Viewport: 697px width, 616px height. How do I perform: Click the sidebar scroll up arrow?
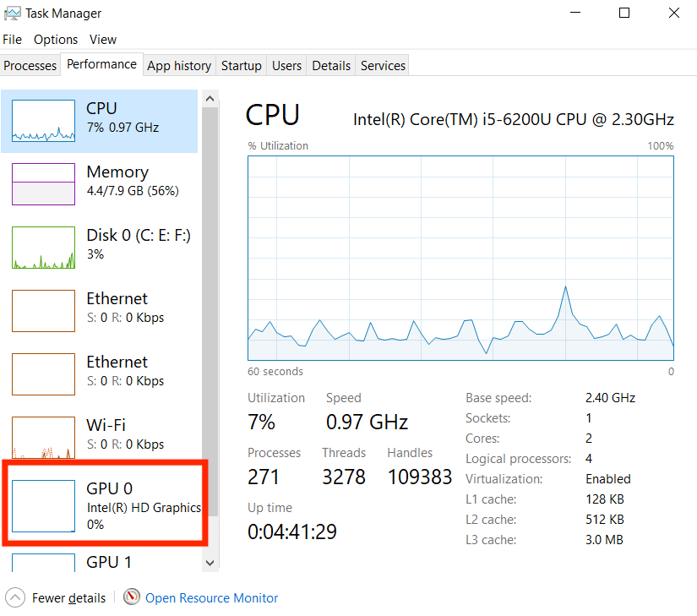(x=210, y=99)
